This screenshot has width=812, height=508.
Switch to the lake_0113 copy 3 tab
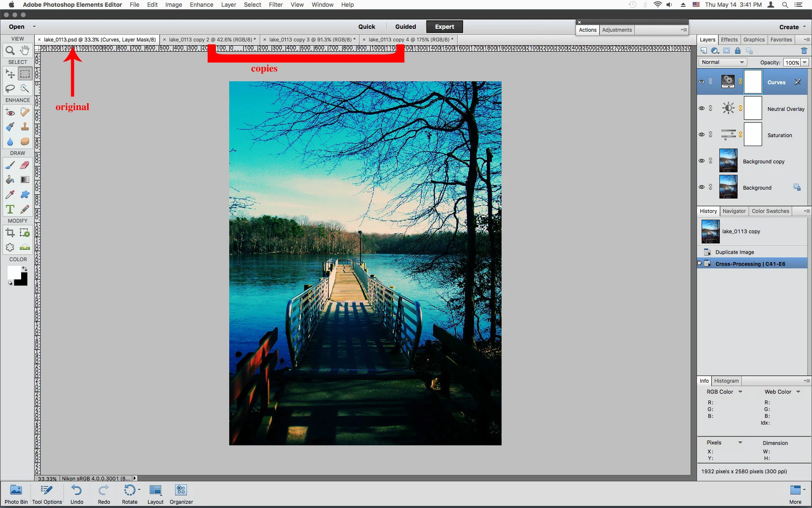coord(310,39)
